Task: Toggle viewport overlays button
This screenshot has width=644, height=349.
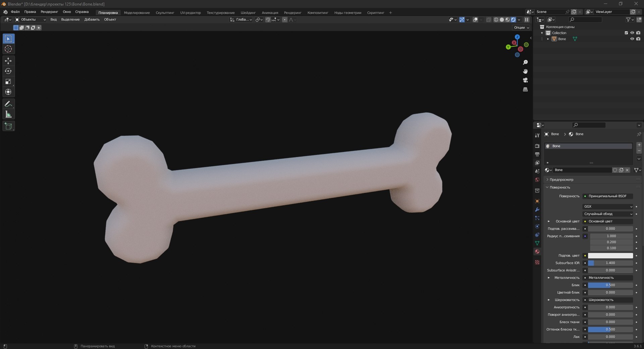Action: [475, 20]
